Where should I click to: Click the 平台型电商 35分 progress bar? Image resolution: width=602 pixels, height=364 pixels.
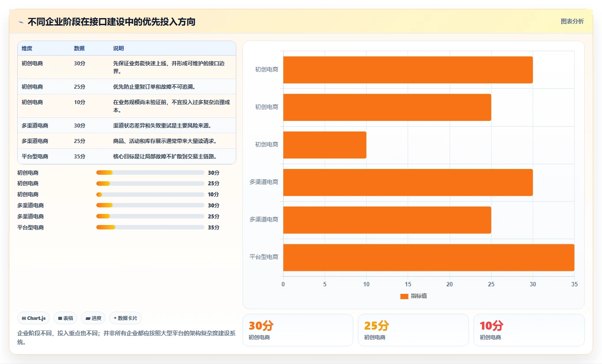[150, 227]
